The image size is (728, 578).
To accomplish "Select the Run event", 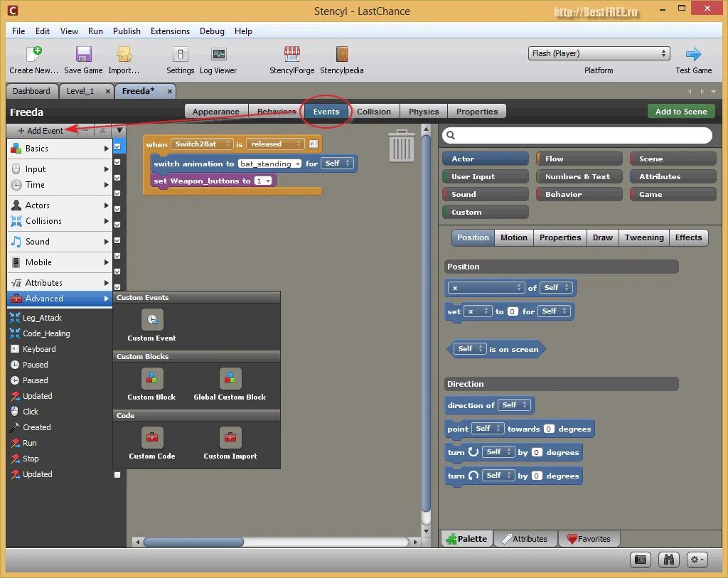I will tap(29, 443).
